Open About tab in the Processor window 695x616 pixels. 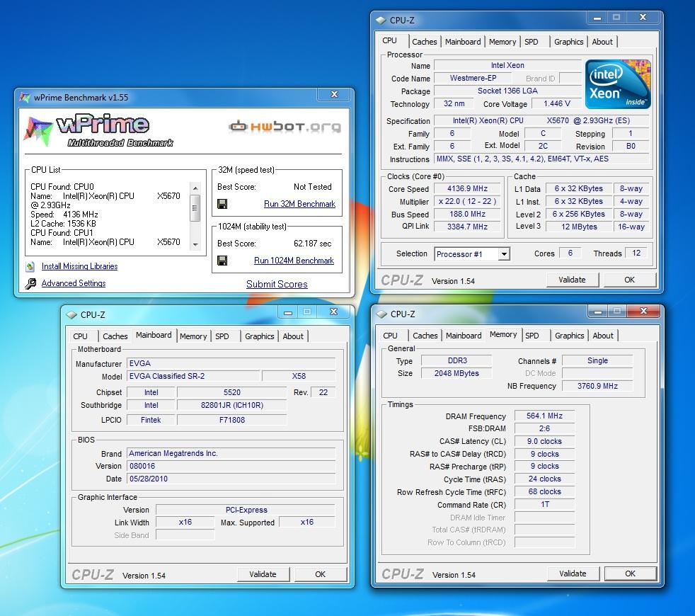pos(602,42)
